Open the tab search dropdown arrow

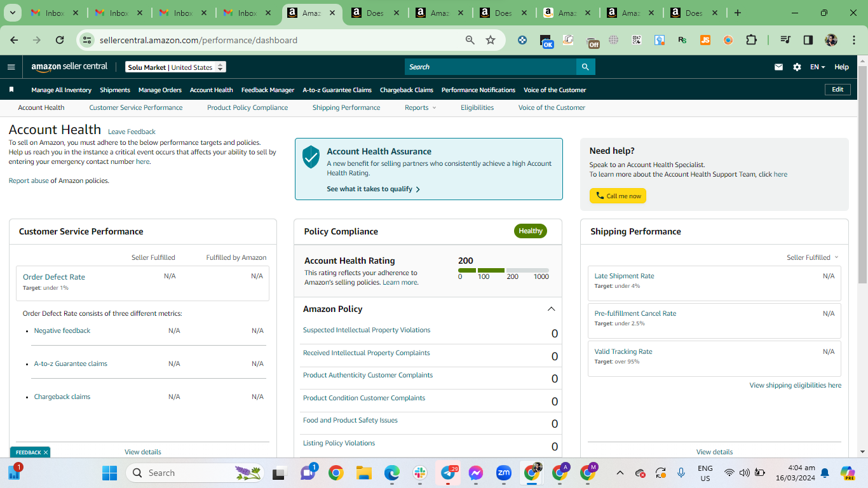[x=12, y=13]
